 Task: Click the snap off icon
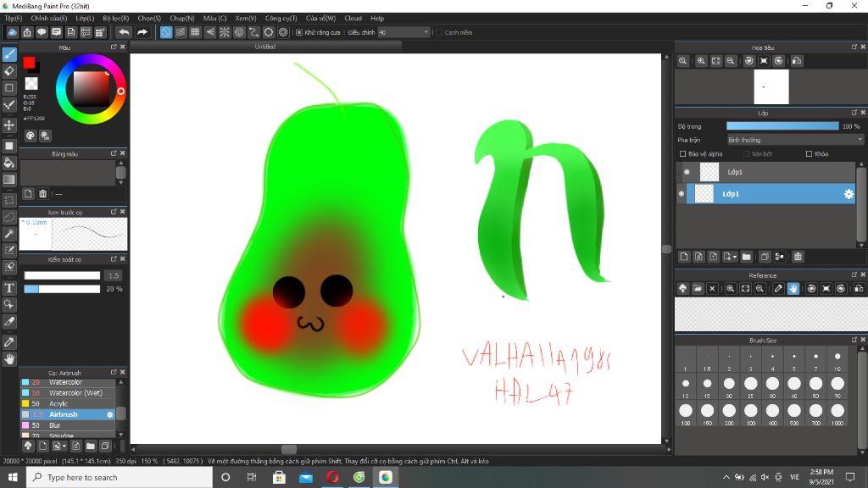point(166,33)
